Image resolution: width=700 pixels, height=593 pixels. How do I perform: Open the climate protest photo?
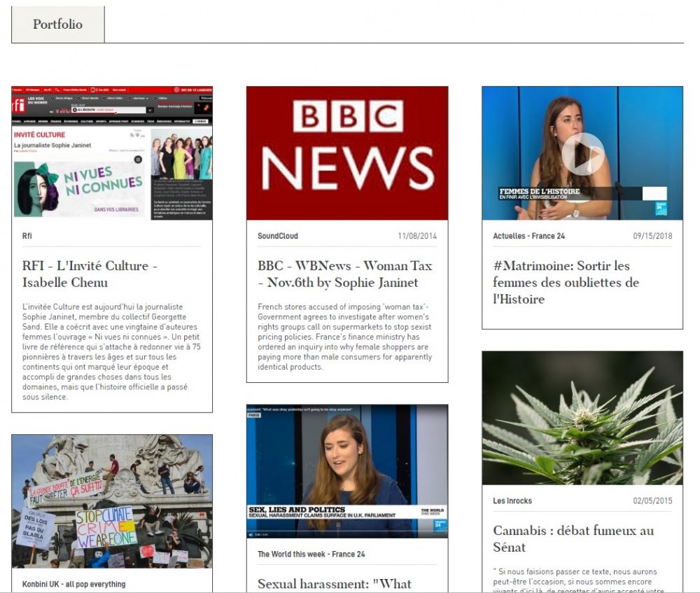tap(112, 501)
